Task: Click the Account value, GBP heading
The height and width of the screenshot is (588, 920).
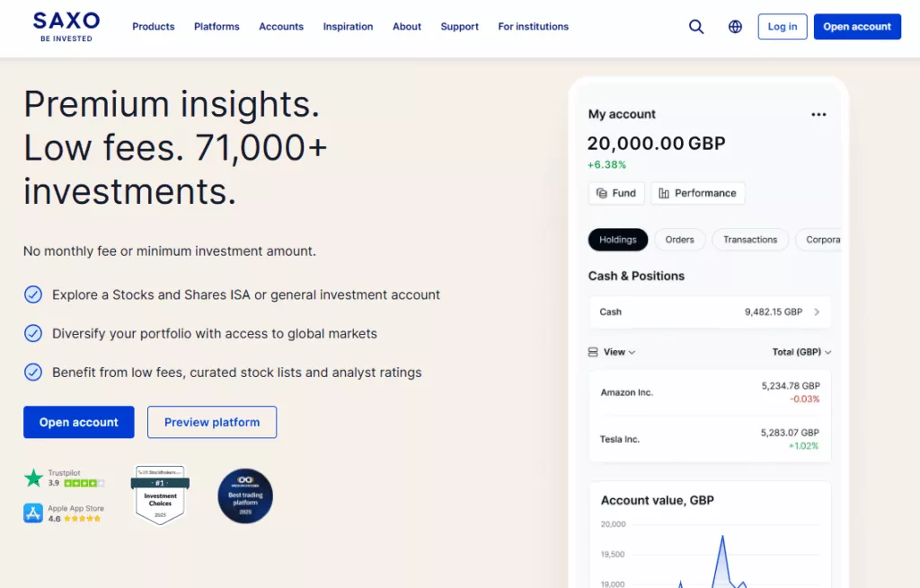Action: tap(657, 500)
